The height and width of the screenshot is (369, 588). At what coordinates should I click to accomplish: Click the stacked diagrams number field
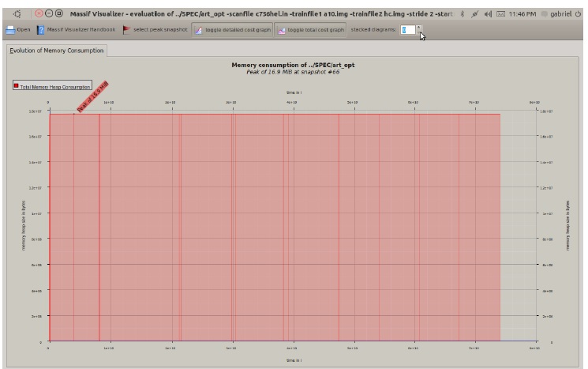(406, 29)
